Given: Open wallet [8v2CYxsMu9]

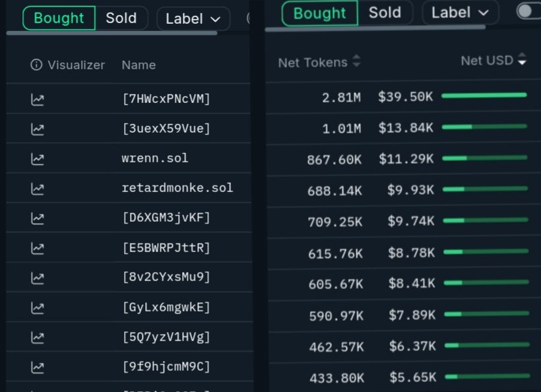Looking at the screenshot, I should pos(166,277).
